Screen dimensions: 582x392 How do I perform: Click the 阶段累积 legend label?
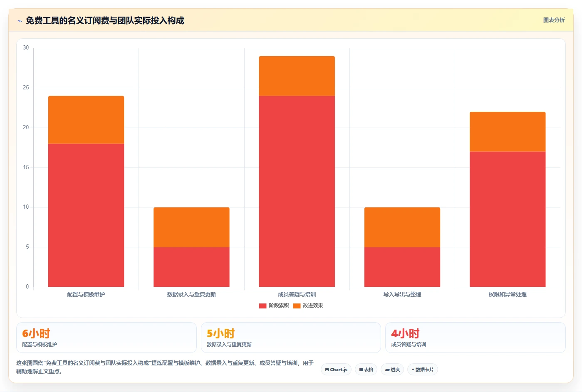[x=279, y=306]
